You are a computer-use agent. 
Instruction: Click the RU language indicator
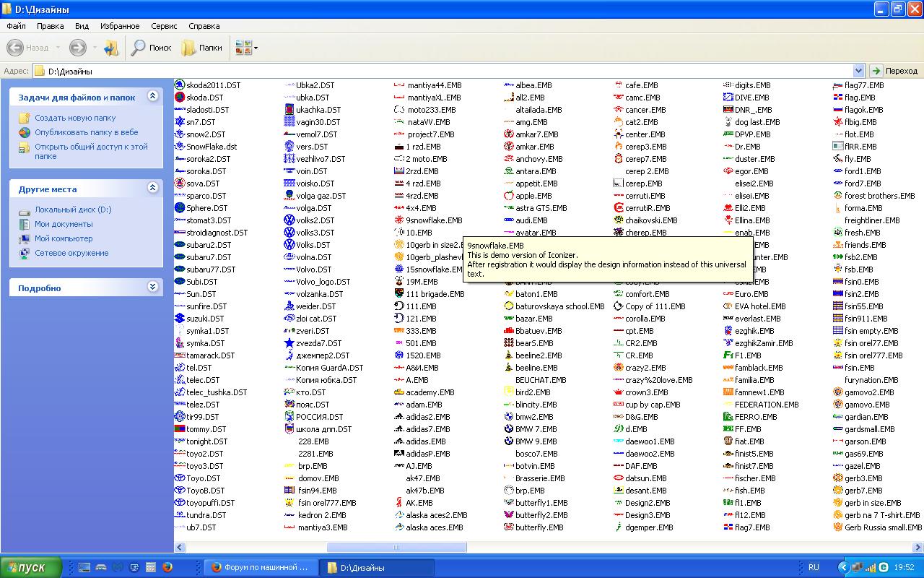point(814,567)
